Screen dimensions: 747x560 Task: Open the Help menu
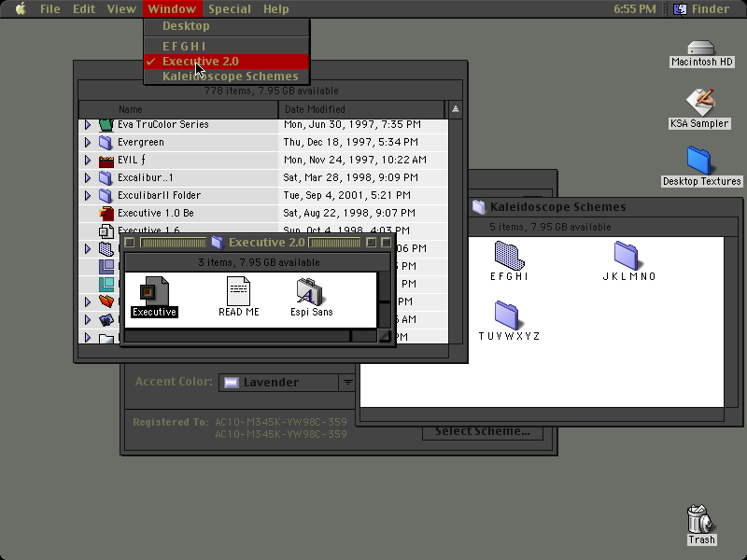pyautogui.click(x=275, y=8)
